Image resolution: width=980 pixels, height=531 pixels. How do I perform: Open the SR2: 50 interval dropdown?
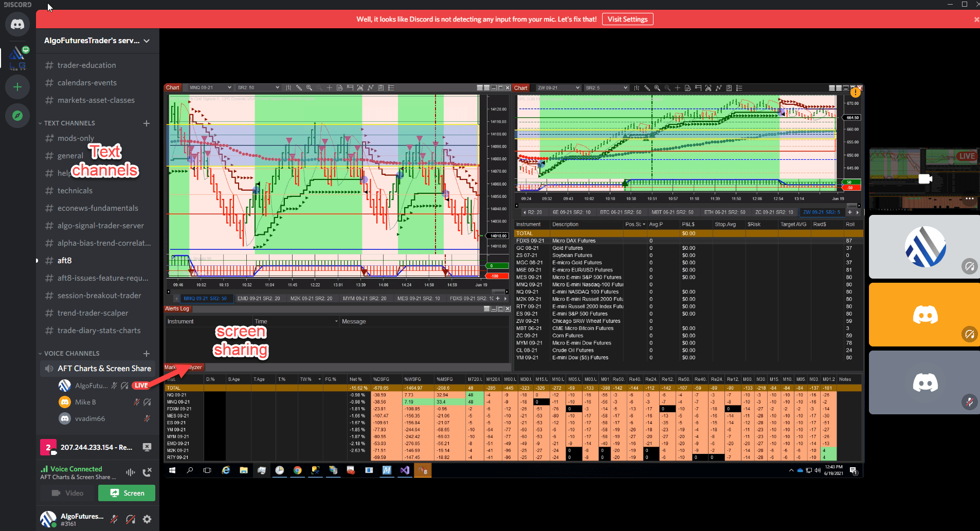258,88
